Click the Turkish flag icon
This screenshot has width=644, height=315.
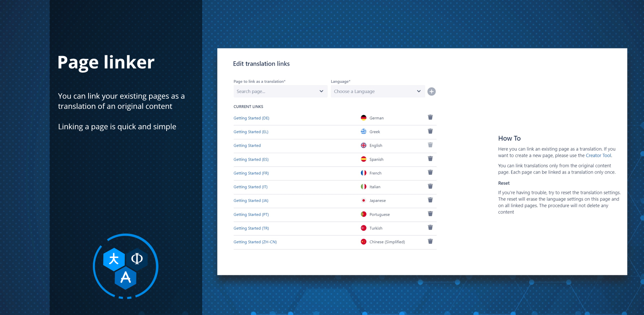tap(364, 228)
